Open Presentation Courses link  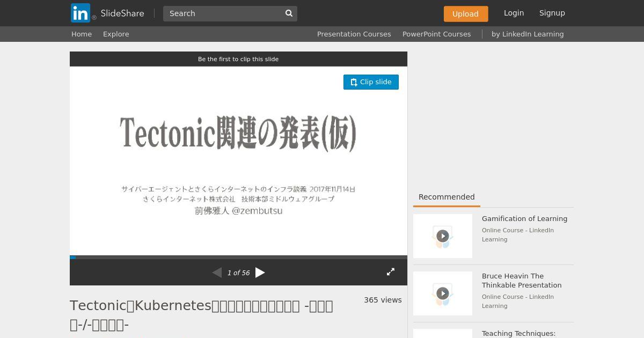pyautogui.click(x=354, y=34)
